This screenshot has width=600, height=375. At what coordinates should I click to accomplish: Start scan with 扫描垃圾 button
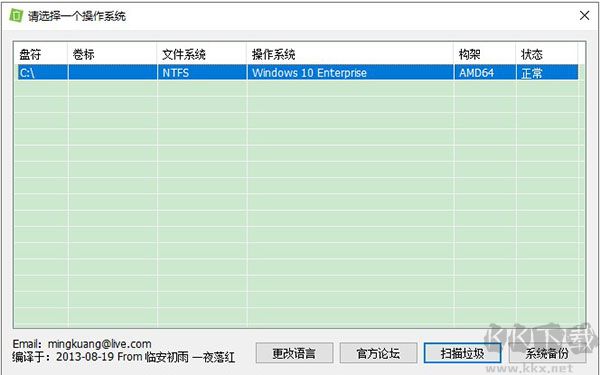(462, 353)
